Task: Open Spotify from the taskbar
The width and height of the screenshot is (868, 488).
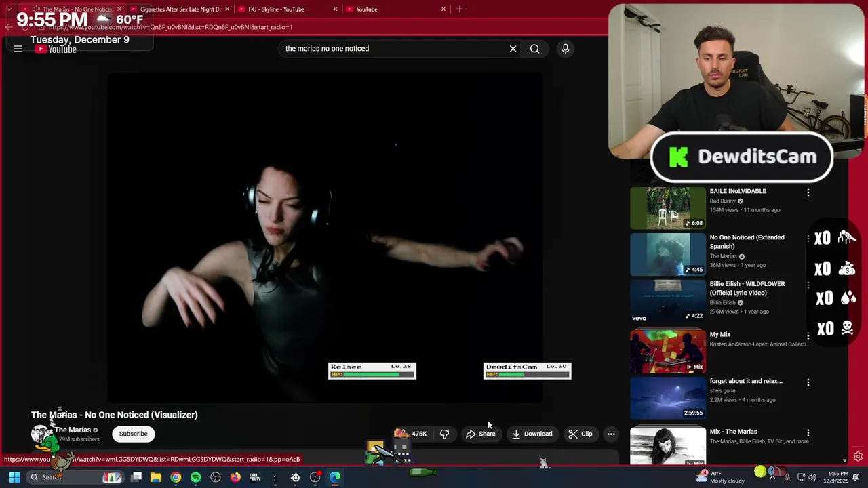Action: (196, 477)
